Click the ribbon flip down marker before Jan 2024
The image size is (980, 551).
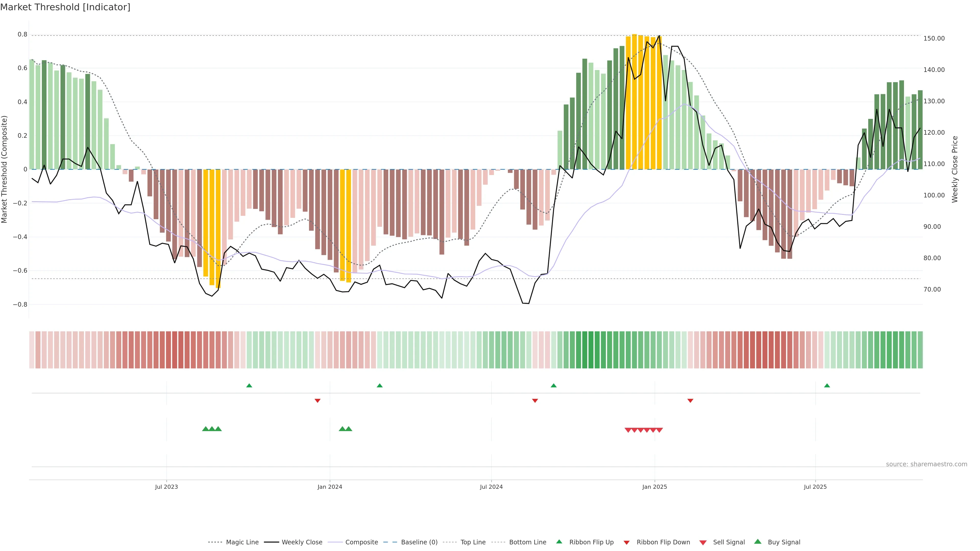pos(318,401)
